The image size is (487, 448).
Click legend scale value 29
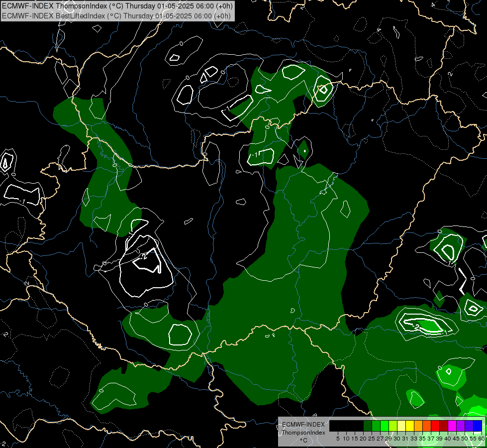[389, 439]
